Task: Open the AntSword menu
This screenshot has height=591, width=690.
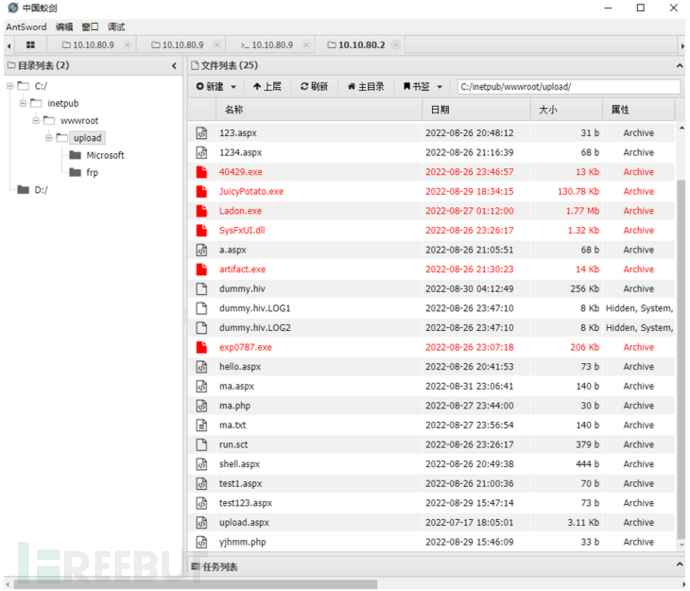Action: click(x=26, y=27)
